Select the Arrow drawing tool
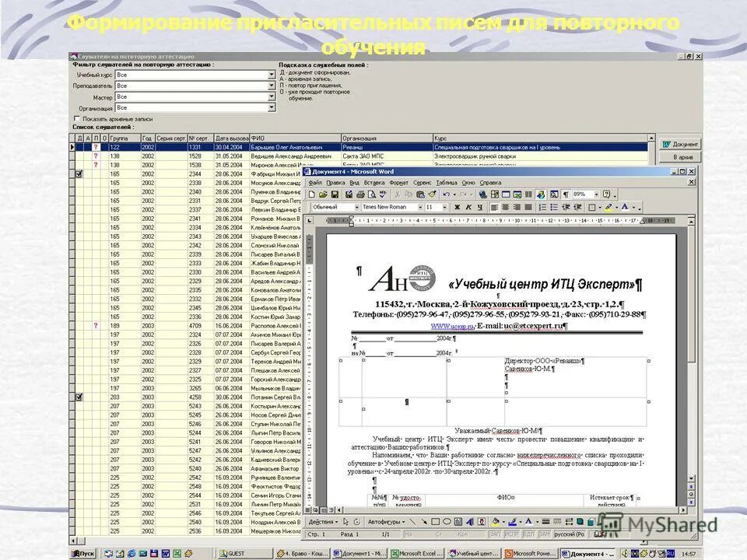Screen dimensions: 747x560 [424, 521]
